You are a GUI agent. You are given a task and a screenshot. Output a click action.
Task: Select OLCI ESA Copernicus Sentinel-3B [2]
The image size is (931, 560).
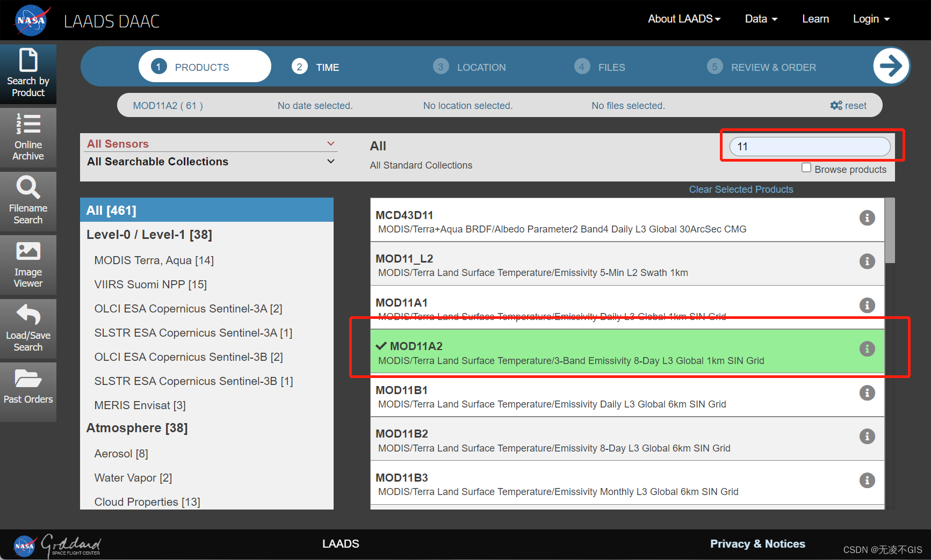tap(189, 357)
